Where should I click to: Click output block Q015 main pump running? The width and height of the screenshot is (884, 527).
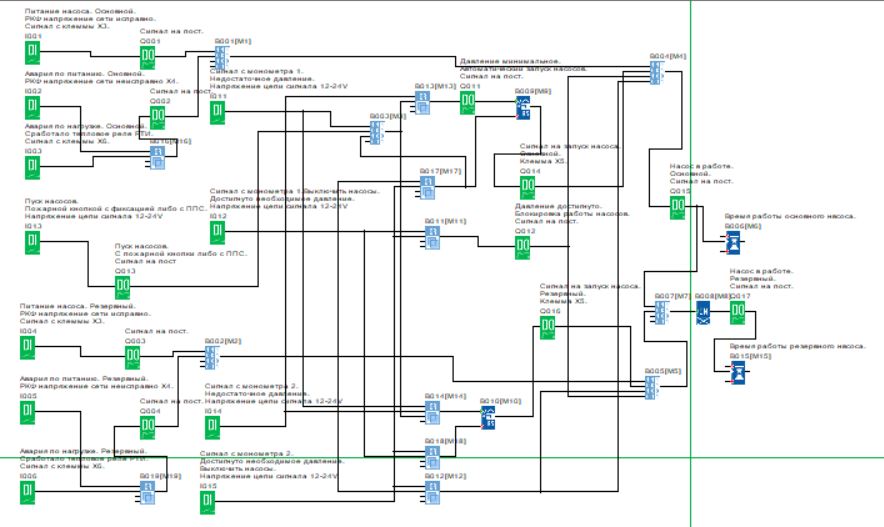[x=677, y=207]
